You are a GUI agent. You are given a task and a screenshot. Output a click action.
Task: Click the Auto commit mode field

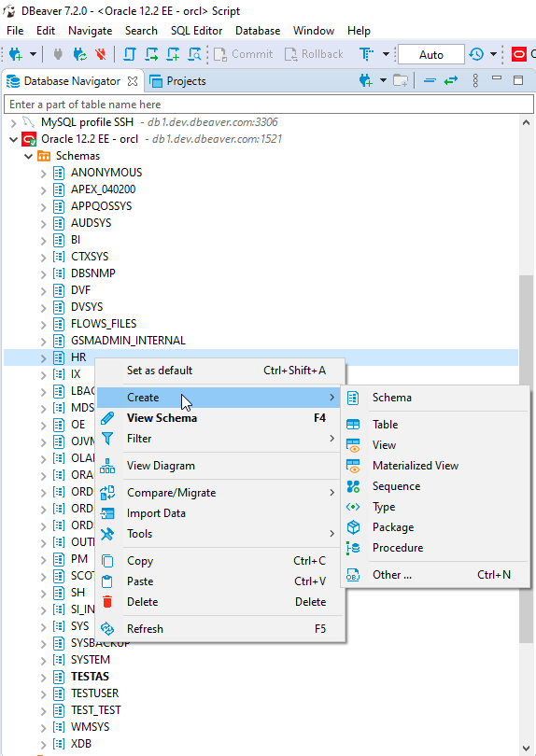(x=431, y=54)
